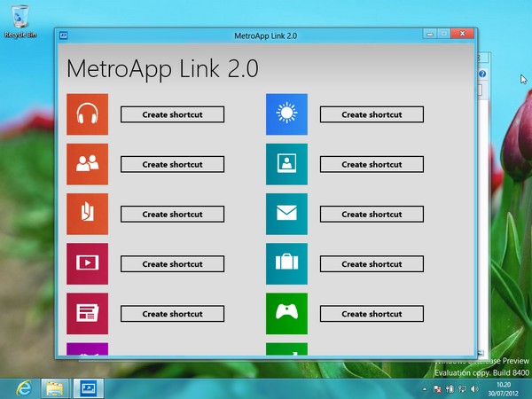Create shortcut for the Weather app
The width and height of the screenshot is (532, 399).
(372, 114)
